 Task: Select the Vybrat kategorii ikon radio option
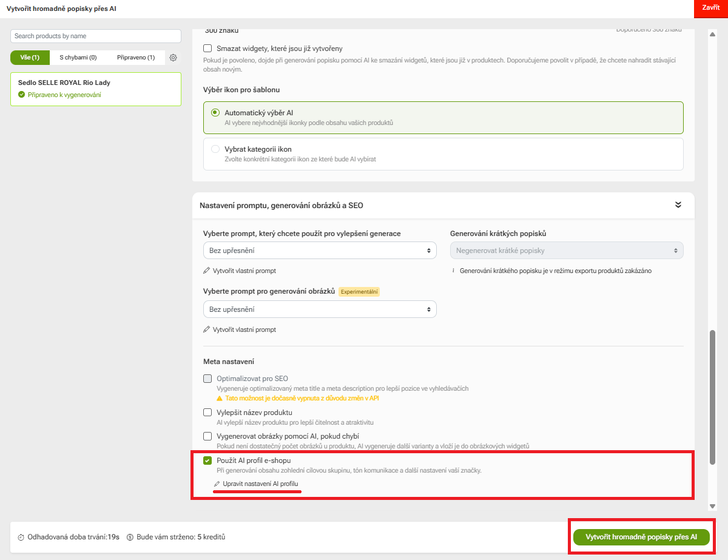pyautogui.click(x=216, y=149)
